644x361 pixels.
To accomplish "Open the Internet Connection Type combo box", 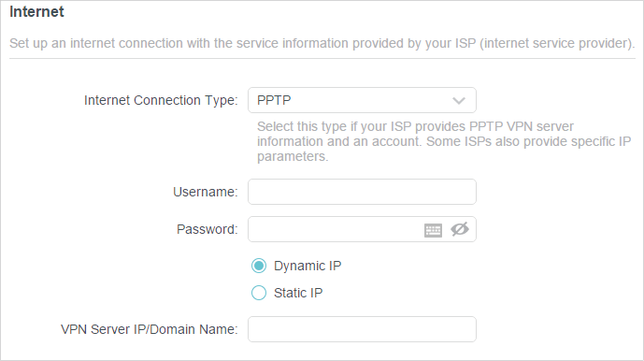I will pyautogui.click(x=362, y=100).
